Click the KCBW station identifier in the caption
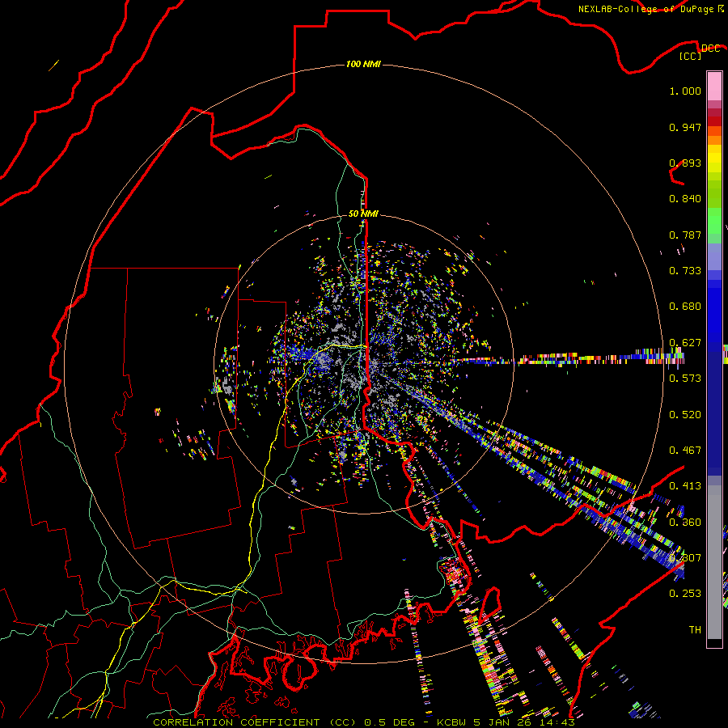 click(451, 722)
